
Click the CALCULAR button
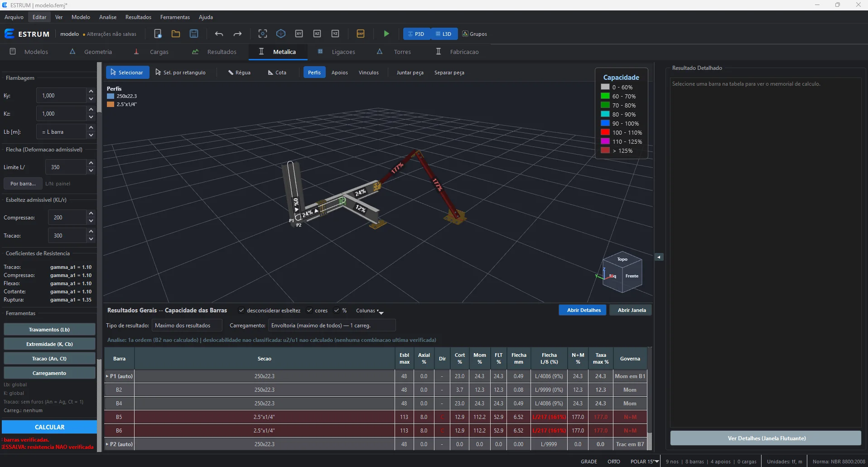pyautogui.click(x=49, y=427)
